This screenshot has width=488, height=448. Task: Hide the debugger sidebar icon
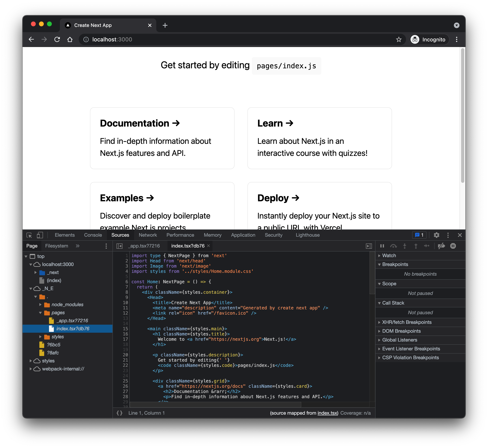[369, 246]
